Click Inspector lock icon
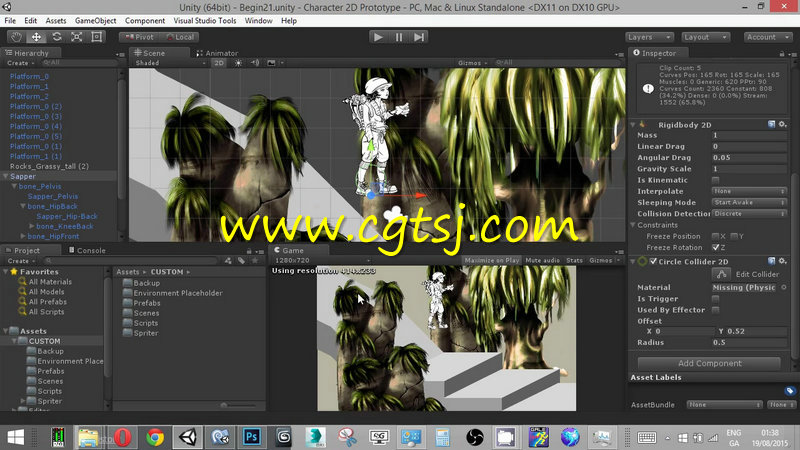 pyautogui.click(x=782, y=54)
